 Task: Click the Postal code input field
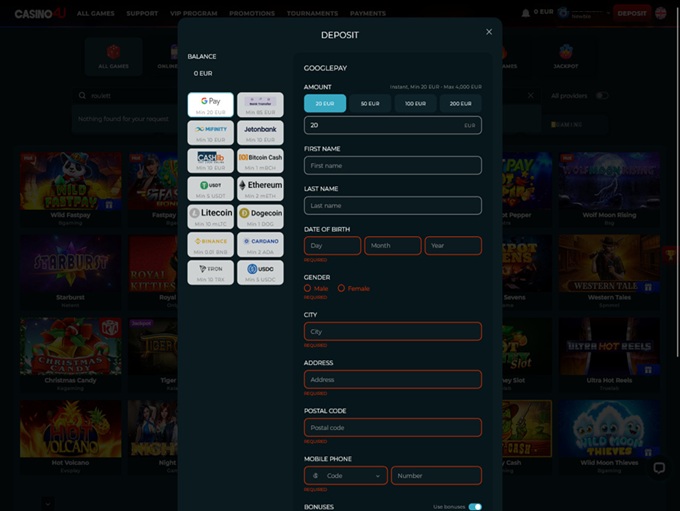392,427
